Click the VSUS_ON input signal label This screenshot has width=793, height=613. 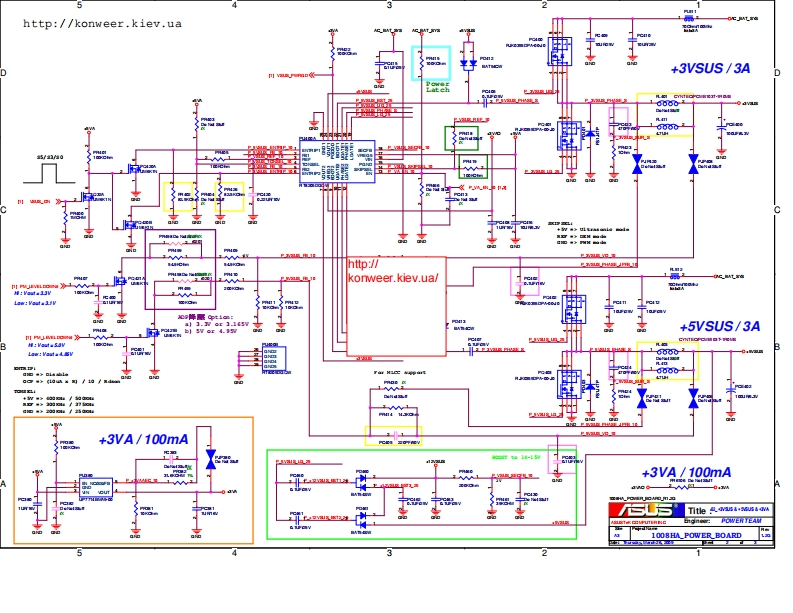click(42, 201)
